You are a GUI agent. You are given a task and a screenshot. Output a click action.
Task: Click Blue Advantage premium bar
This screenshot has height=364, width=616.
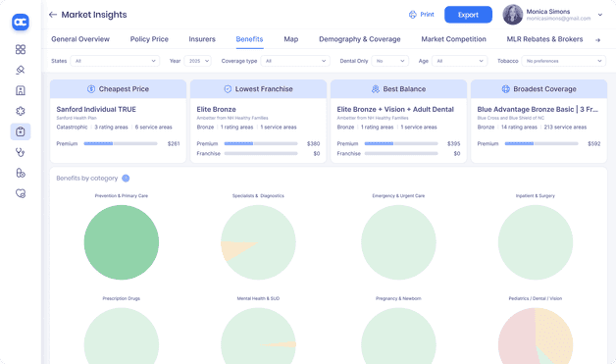click(541, 143)
